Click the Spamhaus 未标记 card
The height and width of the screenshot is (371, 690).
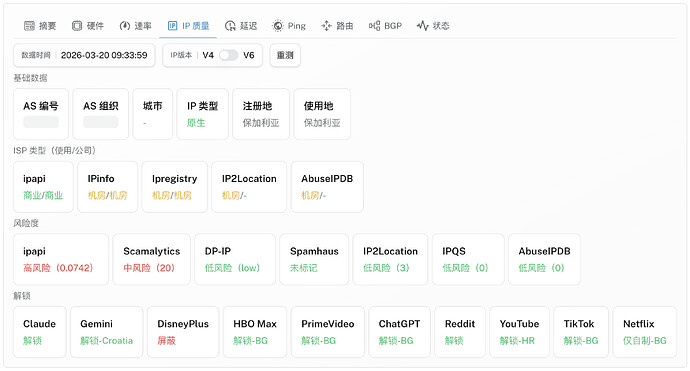pos(314,259)
